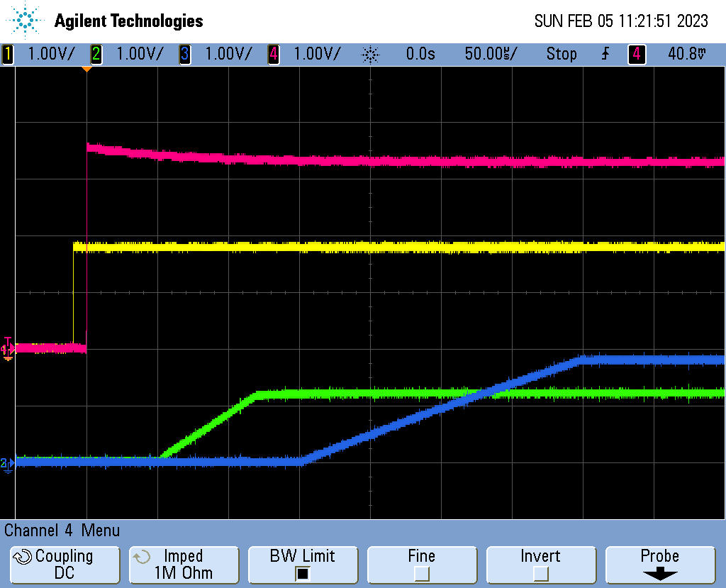Click the Agilent Technologies spark logo
The width and height of the screenshot is (726, 588).
[x=23, y=20]
